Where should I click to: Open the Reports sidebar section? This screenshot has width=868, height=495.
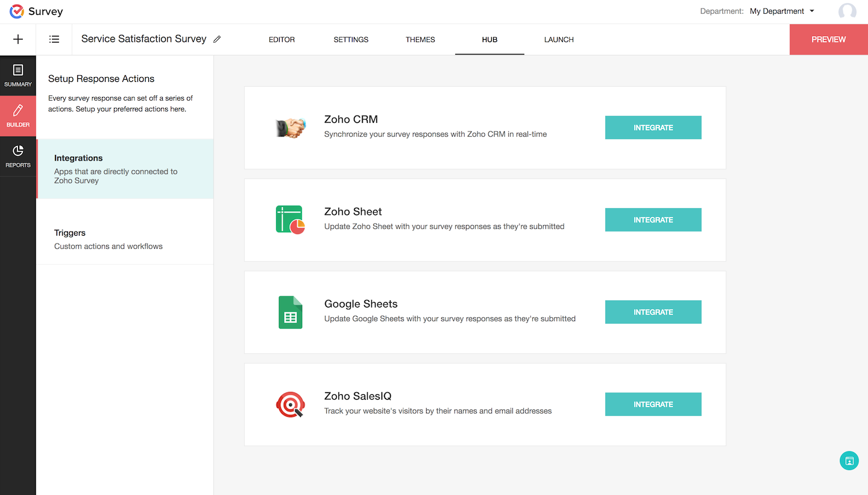coord(18,156)
